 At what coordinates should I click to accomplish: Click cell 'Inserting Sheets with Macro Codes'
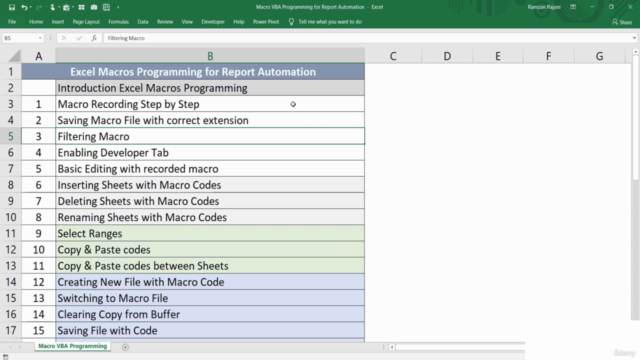pos(210,185)
